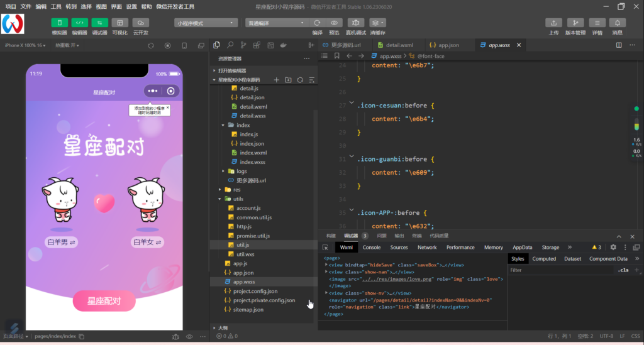Open the cloud development icon (云开发)
The height and width of the screenshot is (345, 644).
140,23
